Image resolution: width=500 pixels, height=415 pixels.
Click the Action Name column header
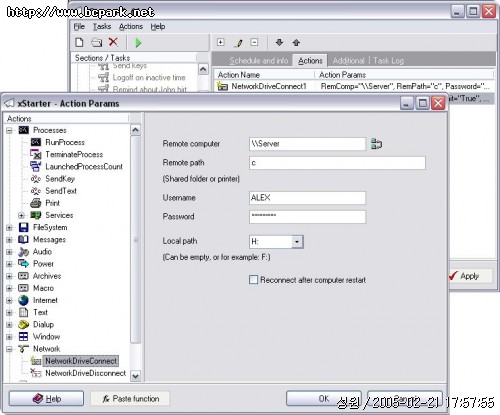point(264,75)
